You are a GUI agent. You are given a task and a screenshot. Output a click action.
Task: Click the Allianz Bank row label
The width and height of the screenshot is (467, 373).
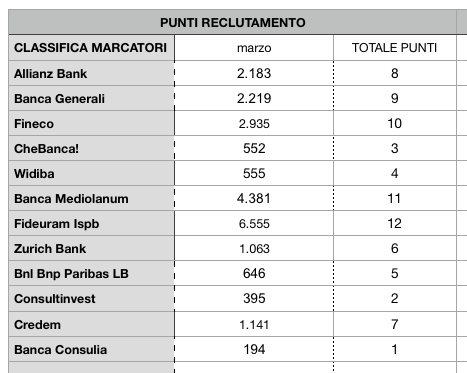[91, 73]
